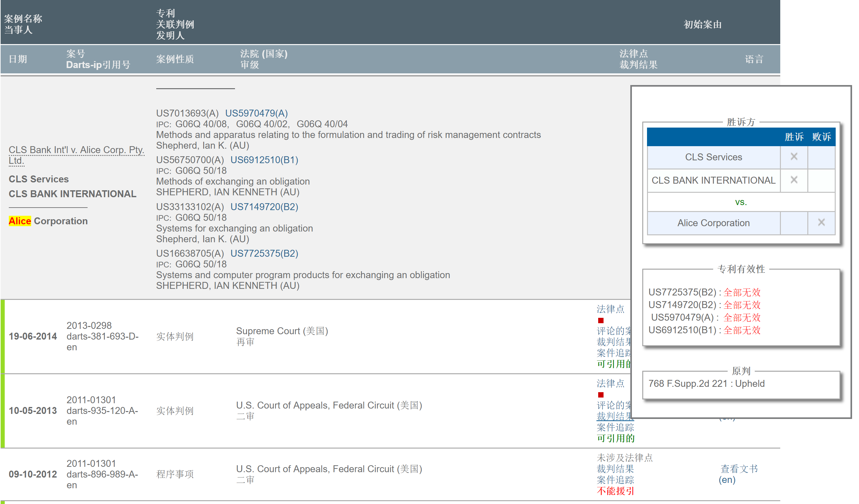This screenshot has width=859, height=504.
Task: Click the 语言 column header
Action: click(754, 59)
